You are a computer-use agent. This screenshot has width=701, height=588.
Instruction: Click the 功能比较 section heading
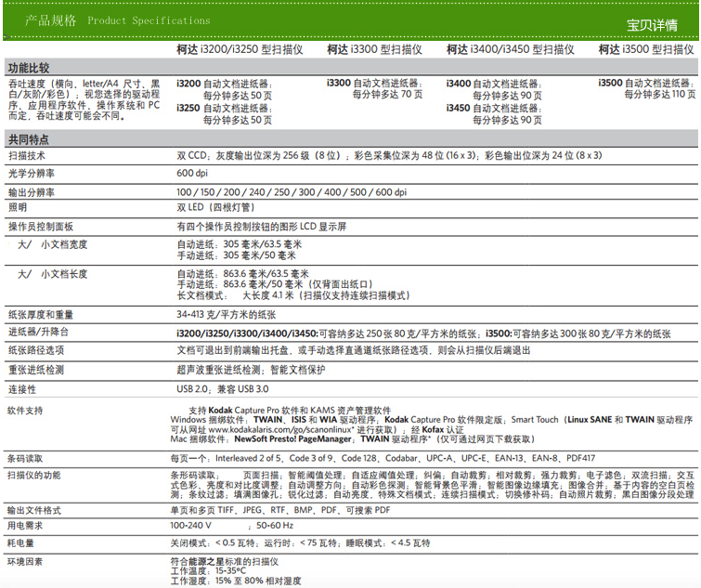click(29, 68)
